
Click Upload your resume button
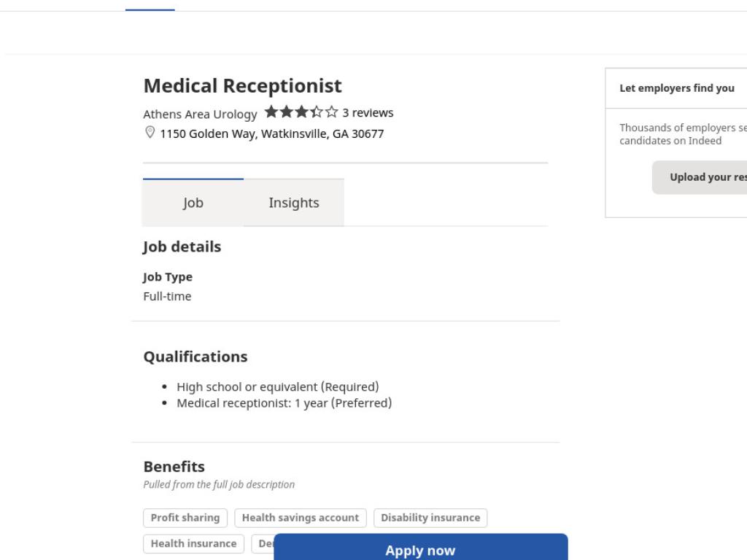tap(700, 177)
